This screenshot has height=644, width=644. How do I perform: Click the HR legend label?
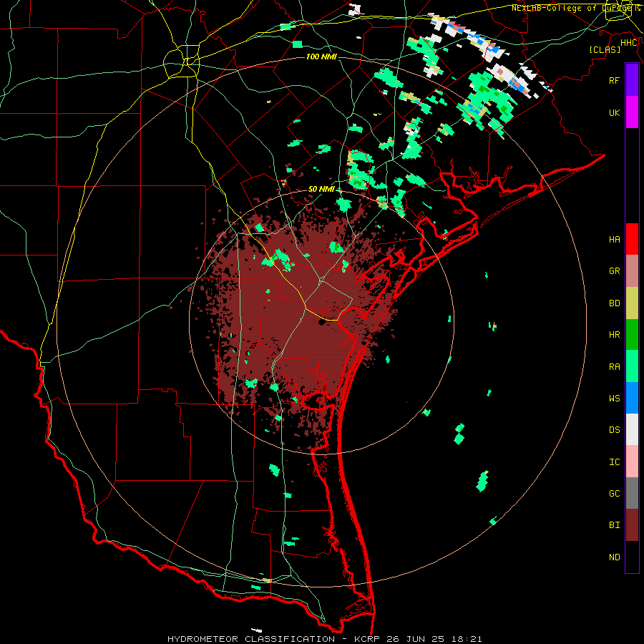pos(614,335)
